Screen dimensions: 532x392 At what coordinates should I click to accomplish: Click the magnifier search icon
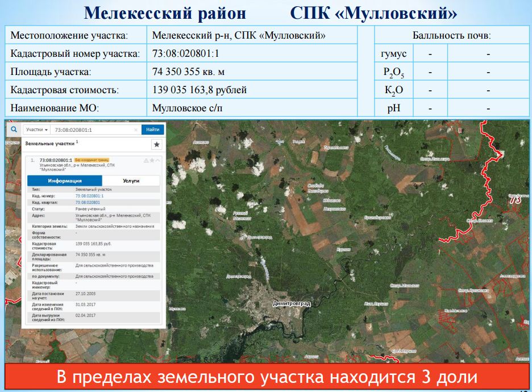[13, 129]
